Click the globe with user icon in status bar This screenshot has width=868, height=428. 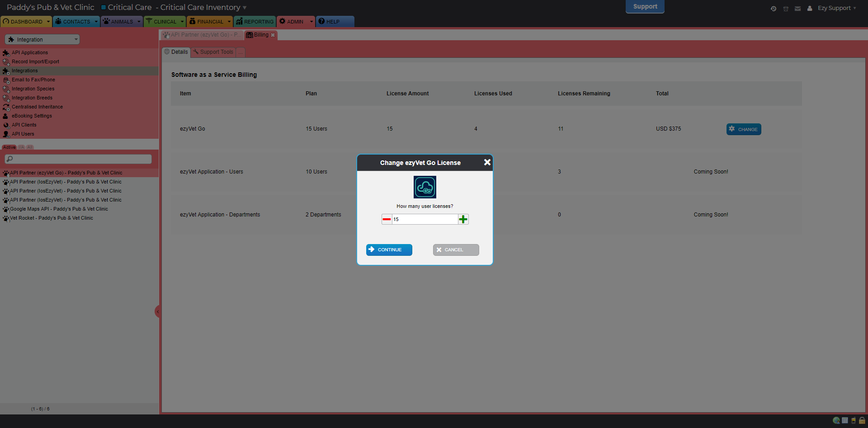(836, 420)
